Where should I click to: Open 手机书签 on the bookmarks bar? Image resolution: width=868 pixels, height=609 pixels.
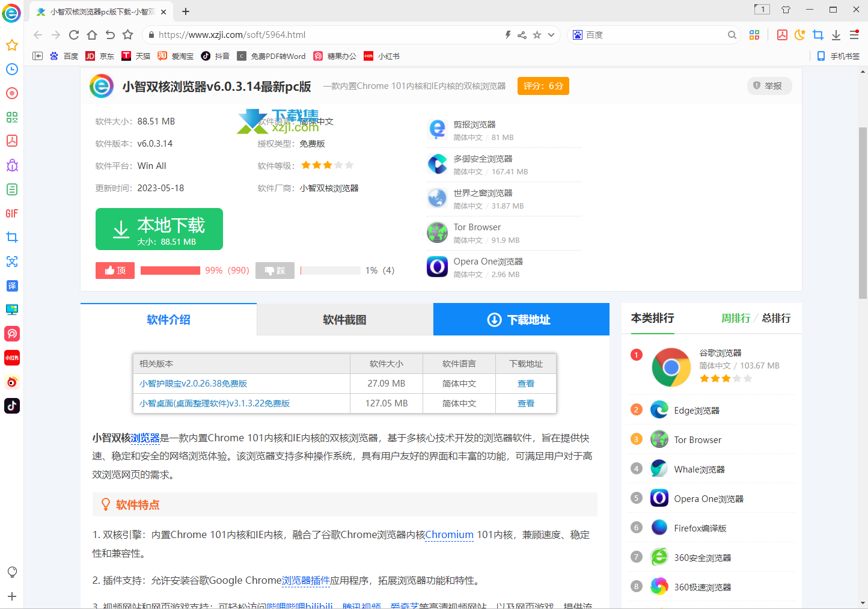coord(839,56)
